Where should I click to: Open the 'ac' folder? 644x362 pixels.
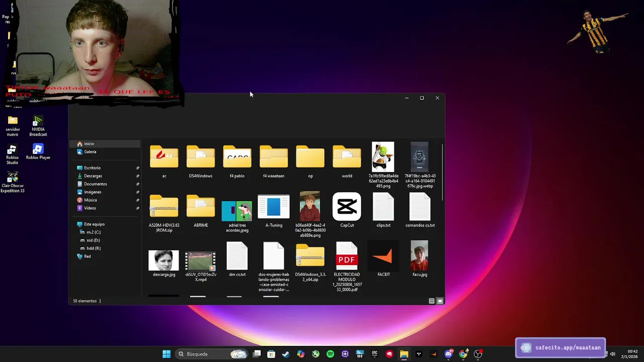pos(164,162)
